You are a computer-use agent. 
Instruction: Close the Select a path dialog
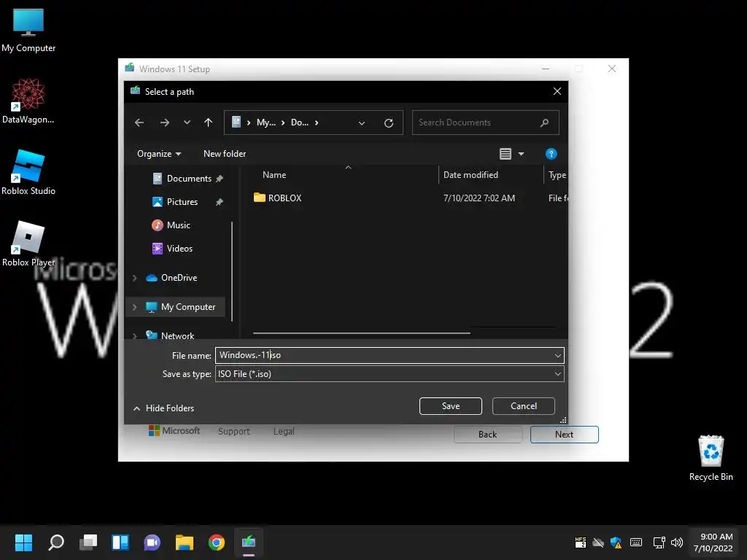(x=557, y=91)
